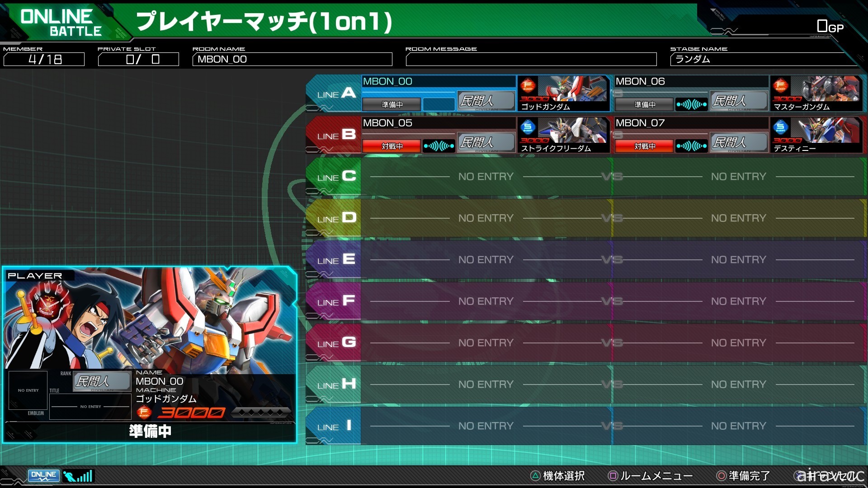
Task: Click the network signal strength icon
Action: [x=78, y=476]
